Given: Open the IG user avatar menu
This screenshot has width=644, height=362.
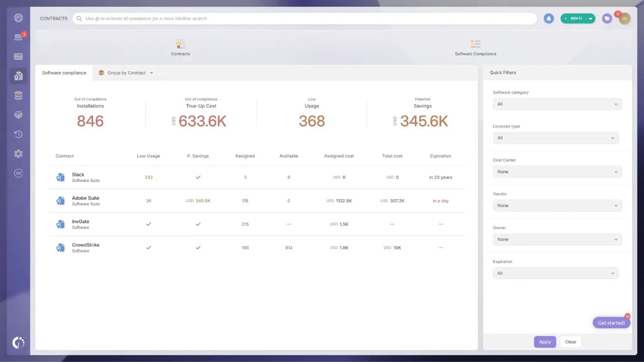Looking at the screenshot, I should click(625, 18).
